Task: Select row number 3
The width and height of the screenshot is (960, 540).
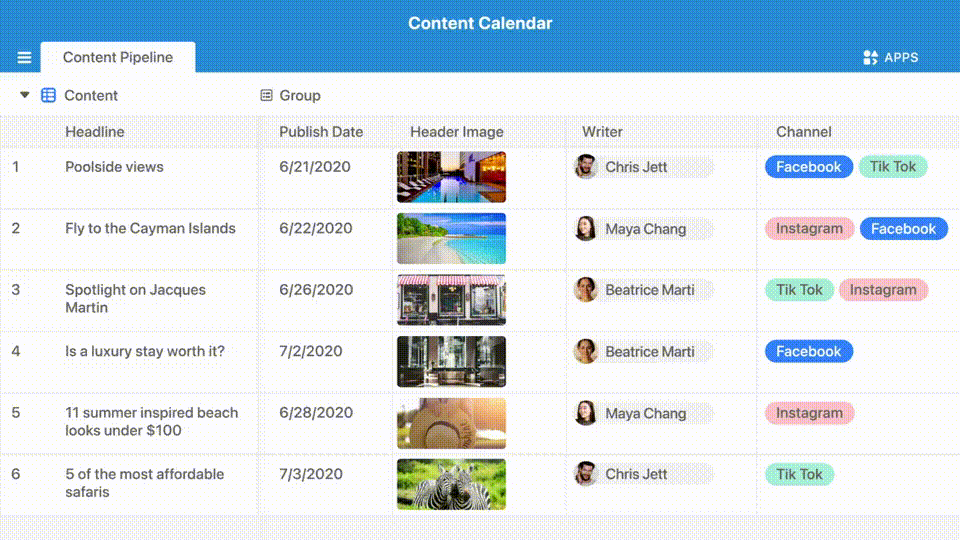Action: coord(16,290)
